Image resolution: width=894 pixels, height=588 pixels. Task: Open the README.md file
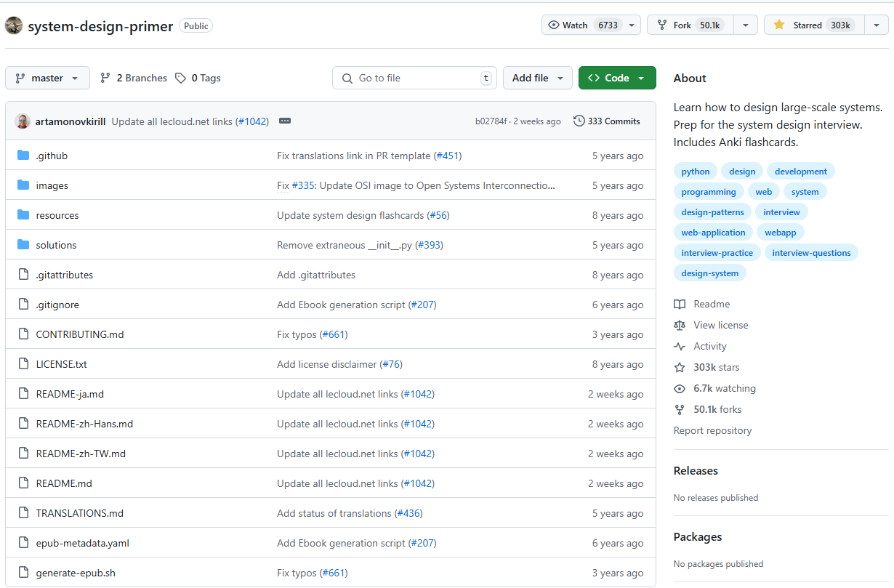[x=64, y=483]
